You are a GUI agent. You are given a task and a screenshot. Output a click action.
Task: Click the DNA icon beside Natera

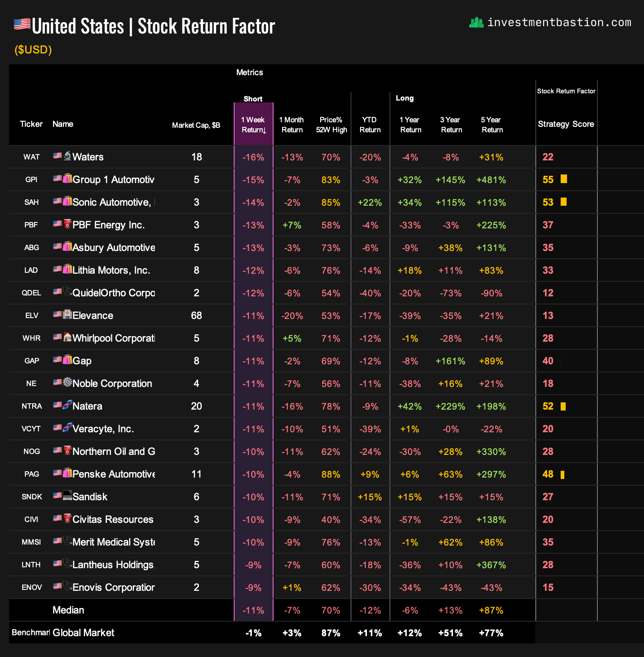pyautogui.click(x=67, y=405)
